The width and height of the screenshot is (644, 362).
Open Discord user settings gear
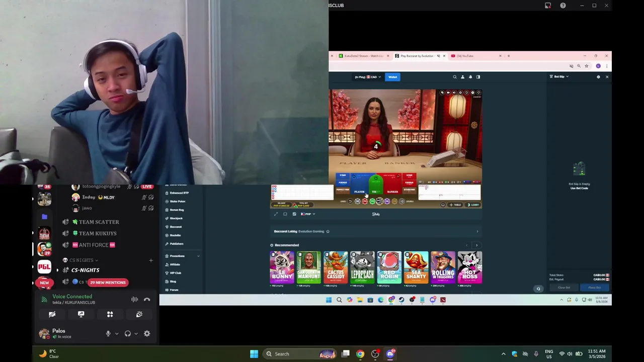coord(147,333)
